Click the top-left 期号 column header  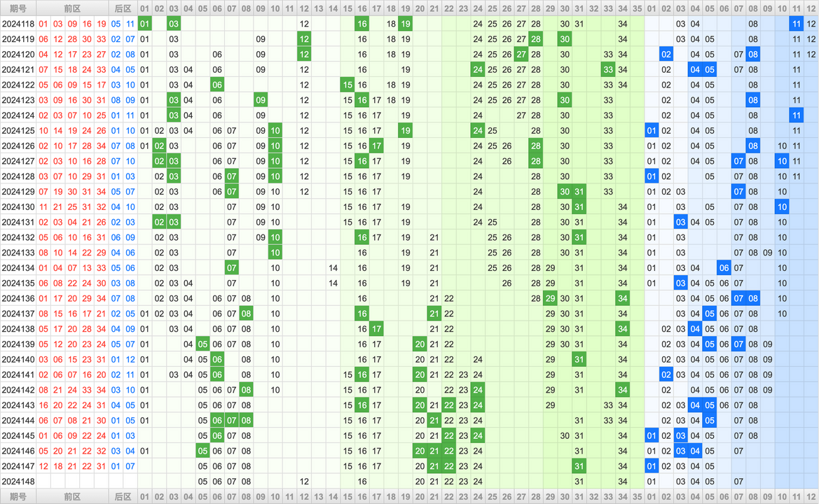coord(18,8)
